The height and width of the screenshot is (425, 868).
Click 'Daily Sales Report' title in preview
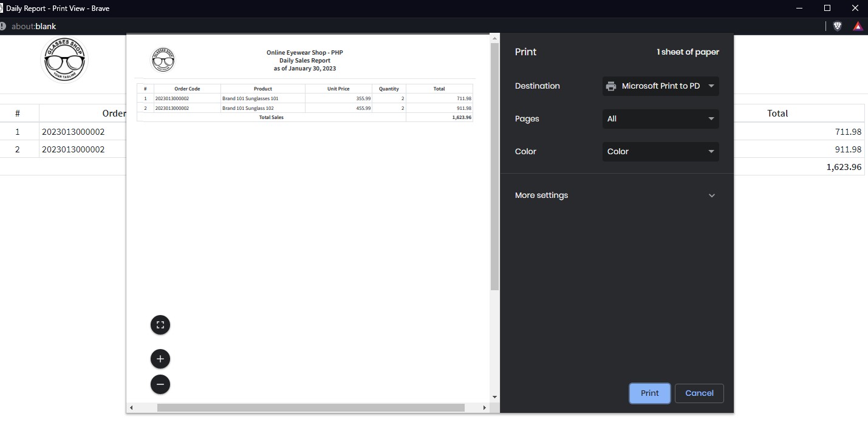tap(305, 61)
